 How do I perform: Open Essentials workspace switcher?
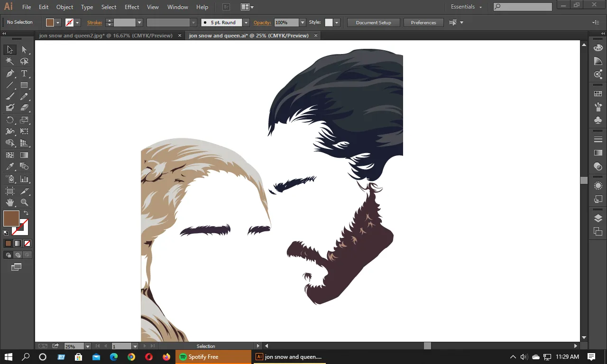[466, 7]
